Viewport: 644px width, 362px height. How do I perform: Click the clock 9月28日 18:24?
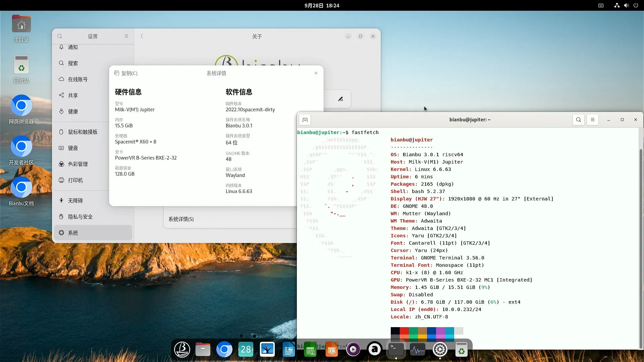[322, 5]
